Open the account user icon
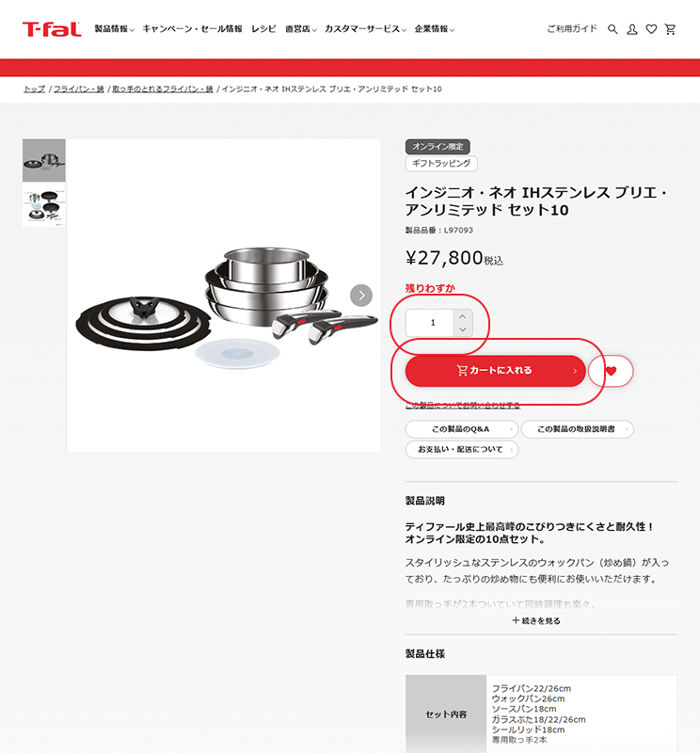This screenshot has width=700, height=753. coord(632,29)
